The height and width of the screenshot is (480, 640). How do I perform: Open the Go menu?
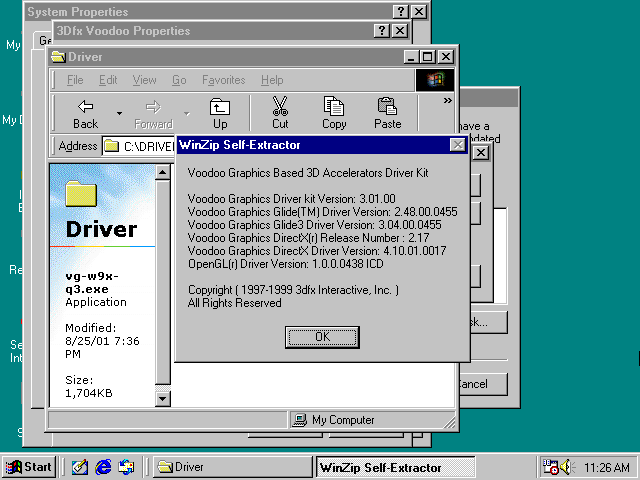click(x=179, y=80)
